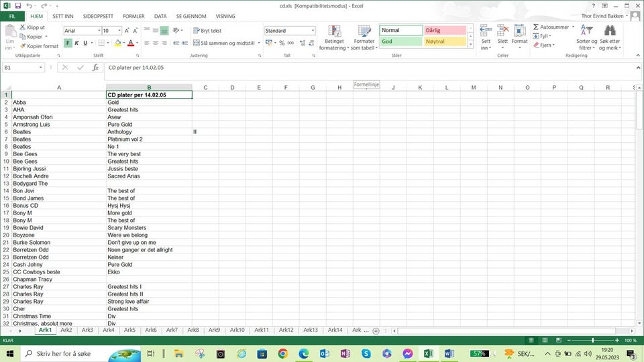Click the Autosummer sigma icon
644x362 pixels.
click(536, 27)
